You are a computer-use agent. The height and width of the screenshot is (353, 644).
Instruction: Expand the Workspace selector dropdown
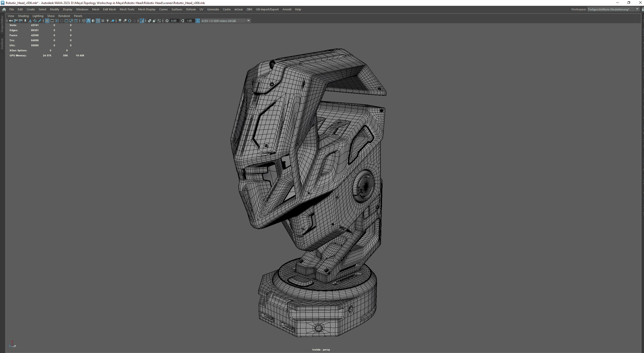point(637,9)
